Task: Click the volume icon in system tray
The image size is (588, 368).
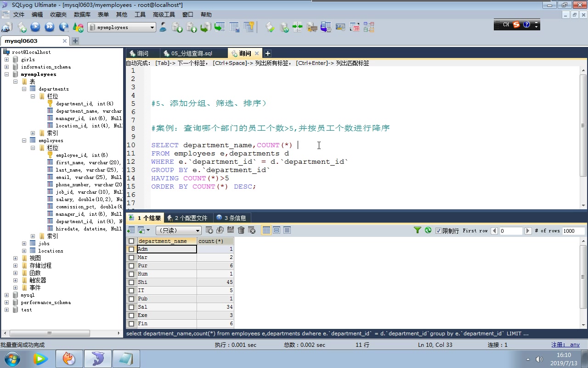Action: pyautogui.click(x=539, y=359)
